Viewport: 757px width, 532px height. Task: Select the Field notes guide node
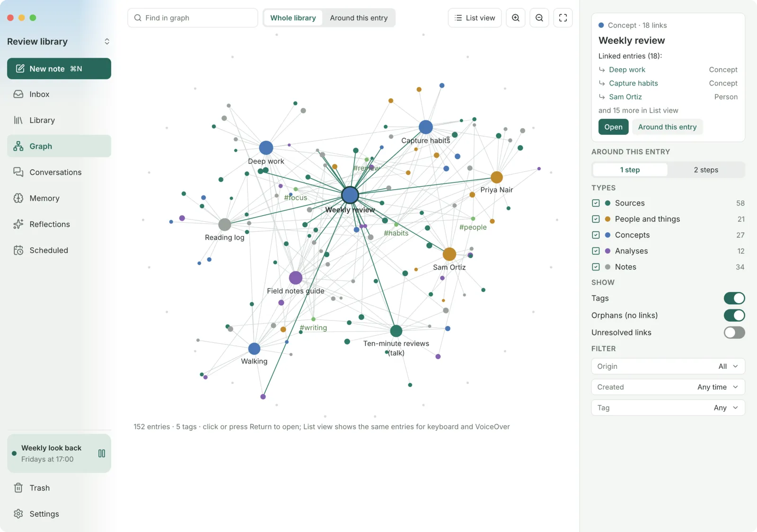click(296, 278)
